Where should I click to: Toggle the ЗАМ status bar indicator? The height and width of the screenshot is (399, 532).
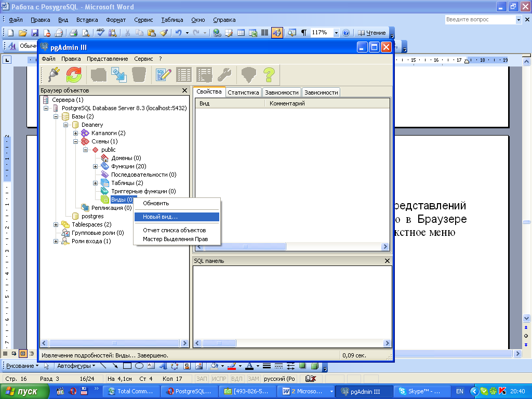(x=254, y=379)
